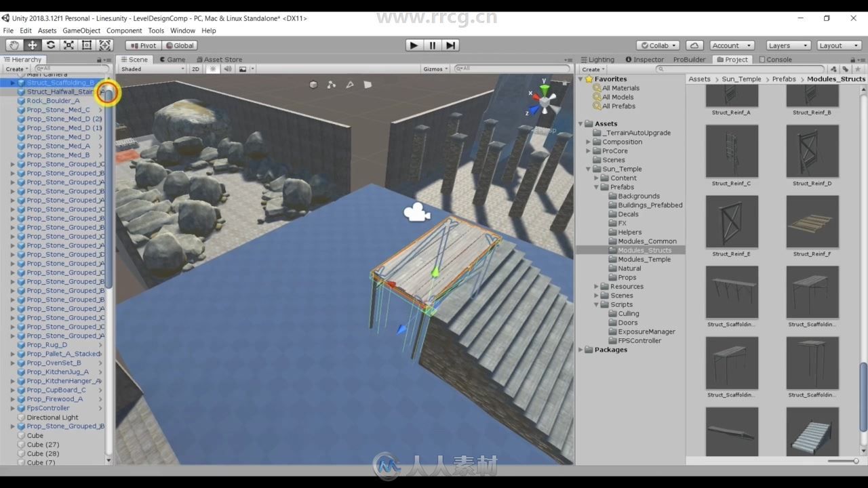868x488 pixels.
Task: Open the Gizmos dropdown
Action: (435, 69)
